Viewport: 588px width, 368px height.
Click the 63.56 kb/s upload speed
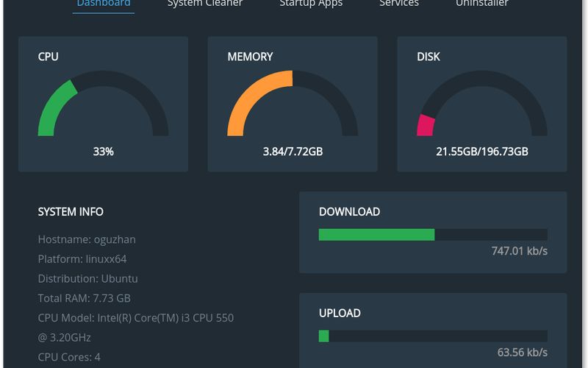click(x=522, y=352)
